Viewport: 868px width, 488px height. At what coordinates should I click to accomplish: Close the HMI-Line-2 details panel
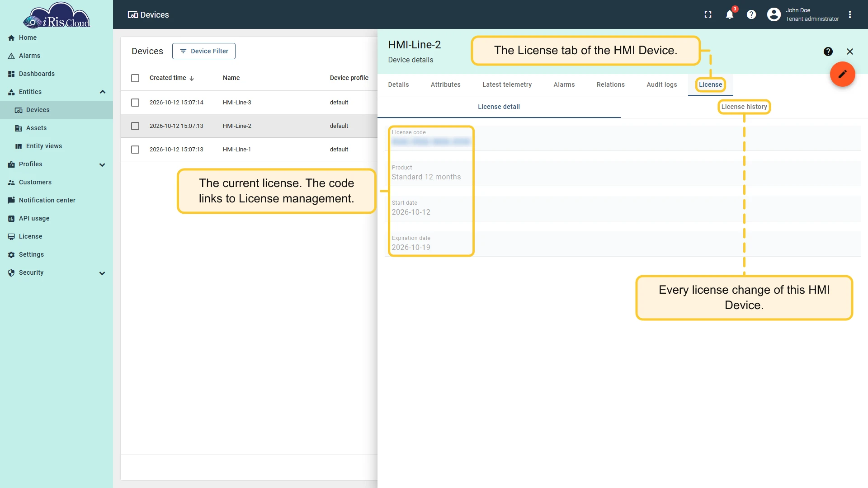click(x=850, y=52)
